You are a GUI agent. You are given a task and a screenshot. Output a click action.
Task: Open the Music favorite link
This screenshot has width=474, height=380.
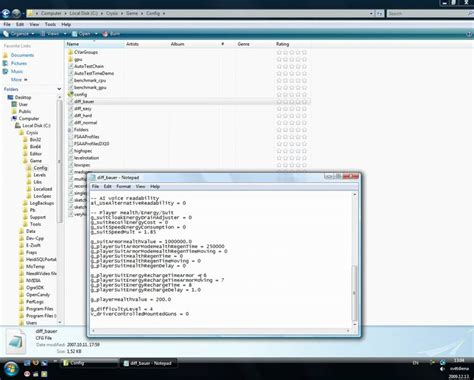pos(17,71)
